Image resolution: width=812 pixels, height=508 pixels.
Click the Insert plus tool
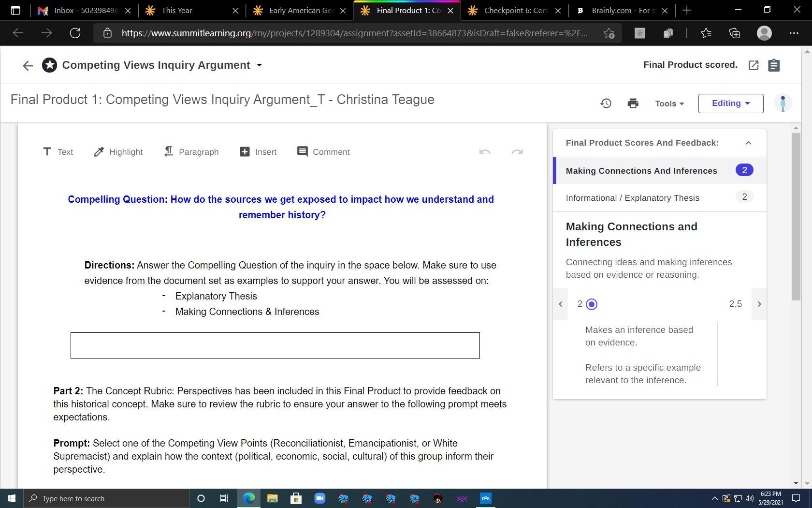click(x=258, y=152)
